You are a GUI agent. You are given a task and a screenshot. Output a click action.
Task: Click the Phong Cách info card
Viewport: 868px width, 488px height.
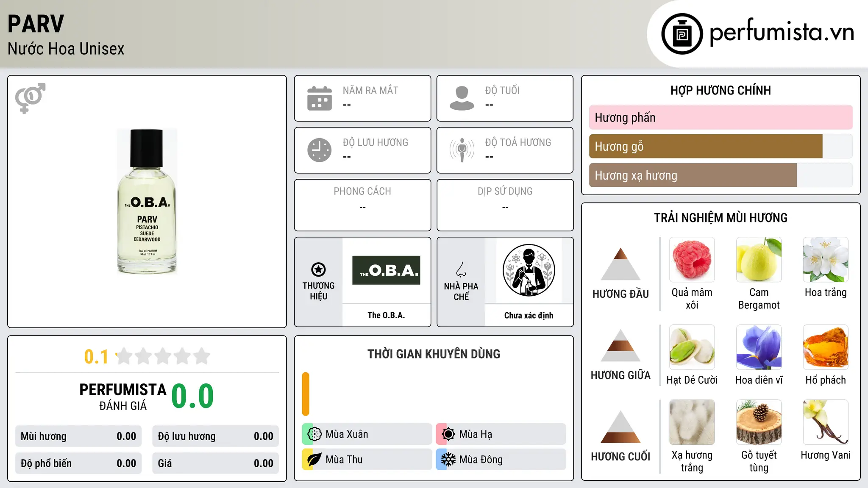pos(362,205)
